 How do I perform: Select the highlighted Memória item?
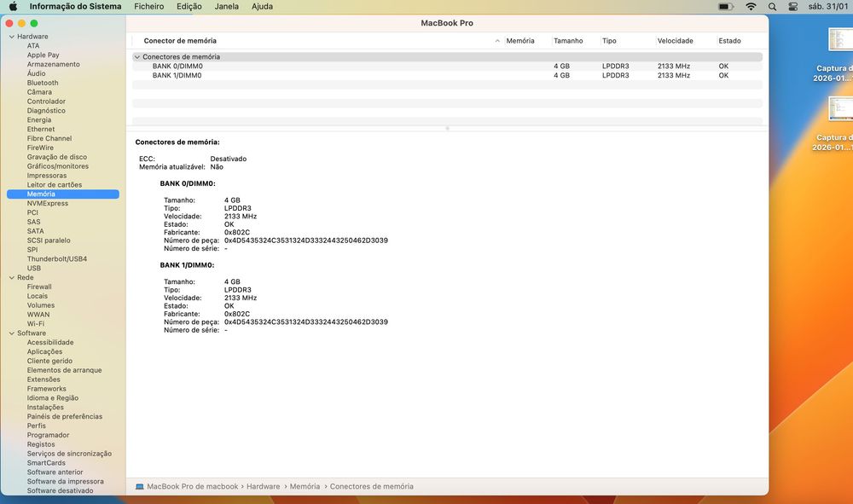pyautogui.click(x=63, y=194)
